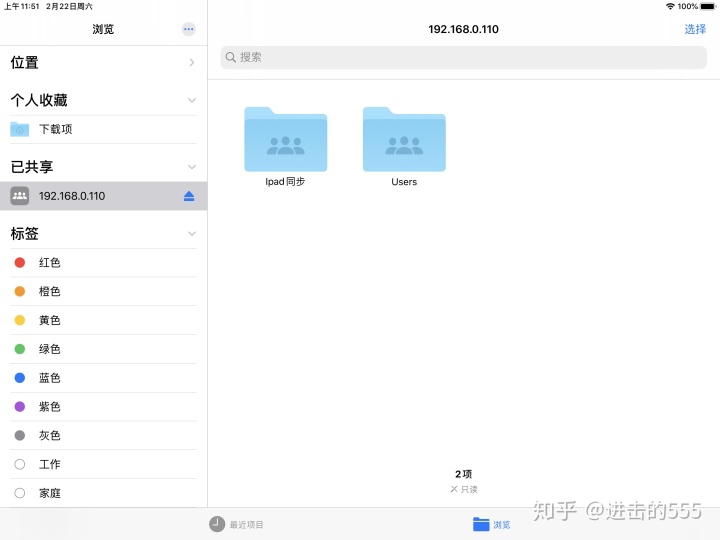The image size is (720, 540).
Task: Click the 灰色 tag label
Action: pyautogui.click(x=50, y=435)
